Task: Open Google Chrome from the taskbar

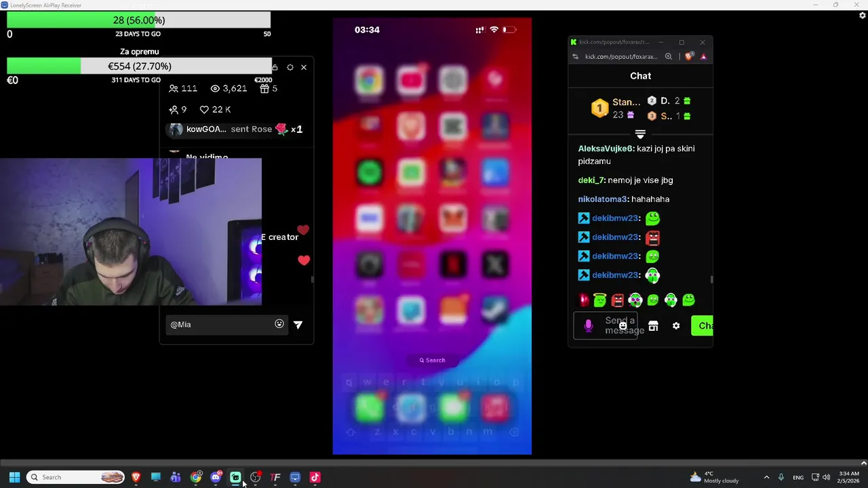Action: pos(196,477)
